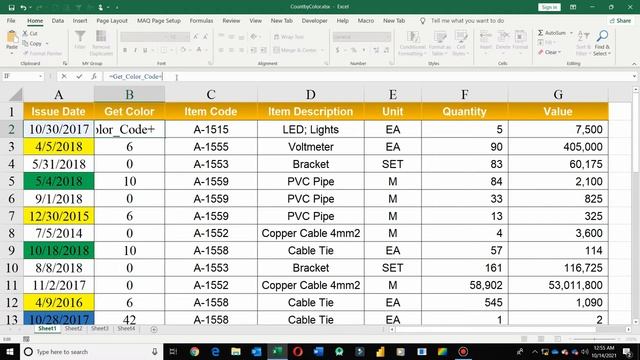Image resolution: width=640 pixels, height=360 pixels.
Task: Click the zoom slider in status bar
Action: (594, 339)
